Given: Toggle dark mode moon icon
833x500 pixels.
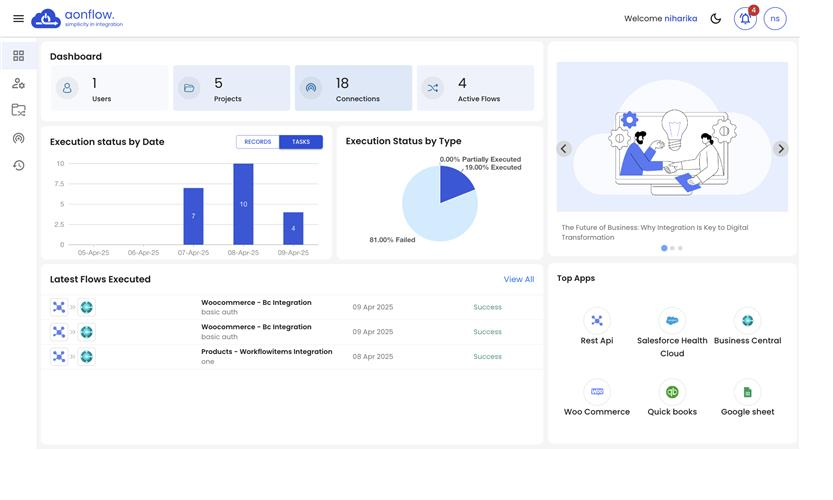Looking at the screenshot, I should click(716, 19).
